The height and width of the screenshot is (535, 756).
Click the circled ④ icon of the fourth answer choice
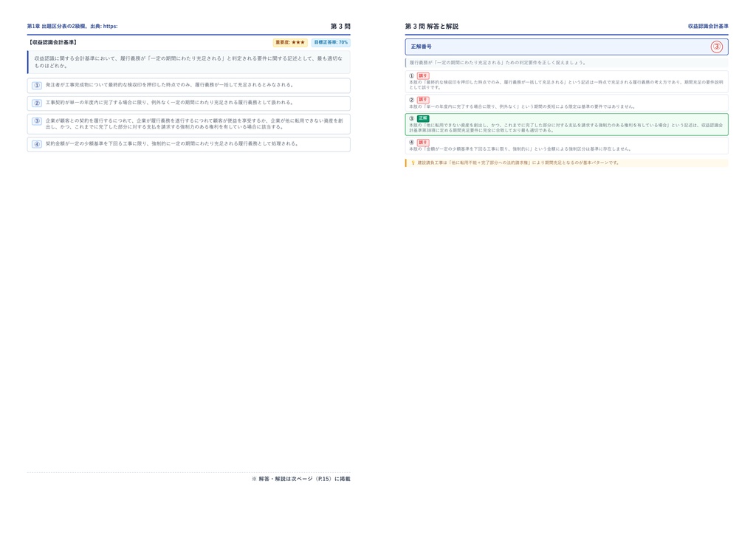[x=37, y=144]
